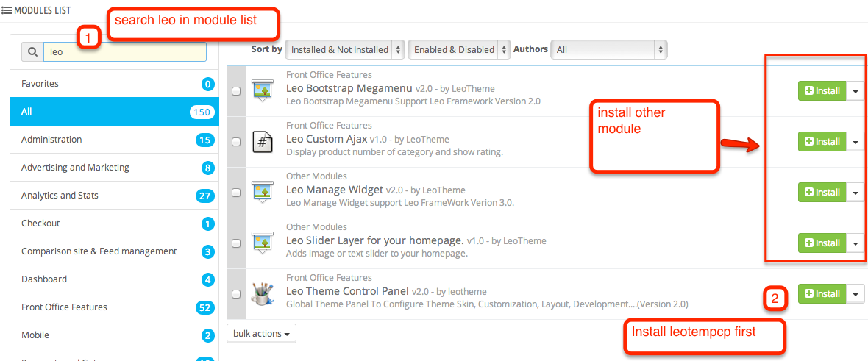The width and height of the screenshot is (868, 361).
Task: Tick the Leo Custom Ajax checkbox
Action: pyautogui.click(x=236, y=143)
